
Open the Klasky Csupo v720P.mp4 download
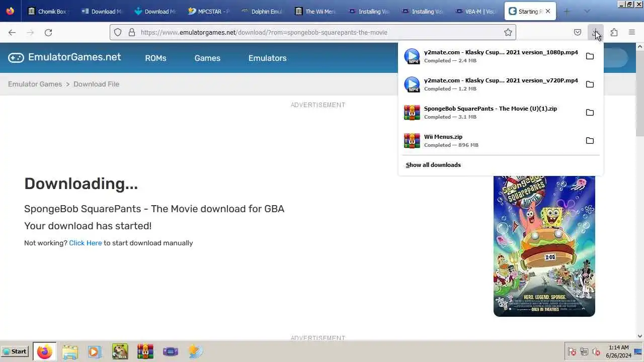point(491,84)
